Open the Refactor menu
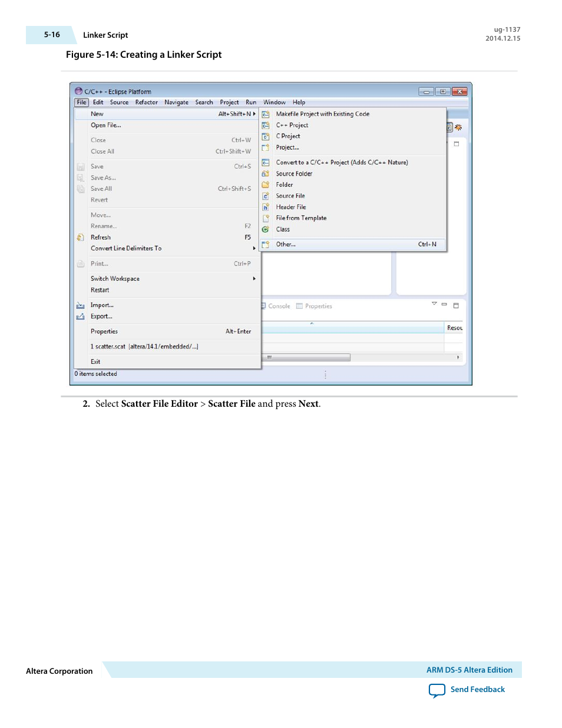Viewport: 562px width, 728px height. coord(147,103)
